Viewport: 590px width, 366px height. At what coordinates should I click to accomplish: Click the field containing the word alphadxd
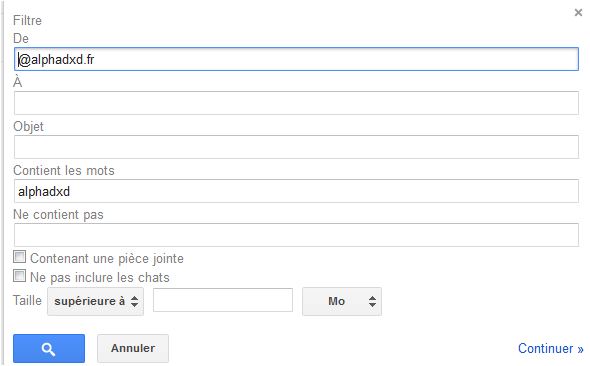pos(296,191)
